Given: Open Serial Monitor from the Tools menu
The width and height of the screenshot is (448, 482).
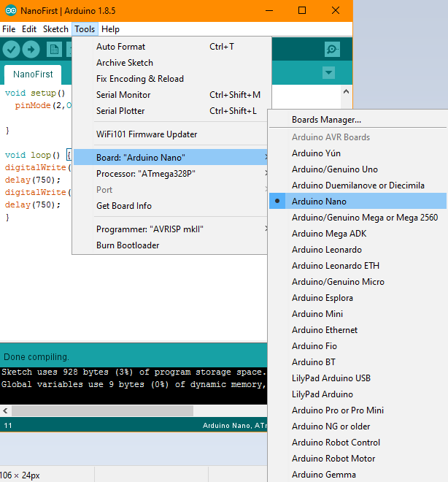Looking at the screenshot, I should [x=171, y=95].
